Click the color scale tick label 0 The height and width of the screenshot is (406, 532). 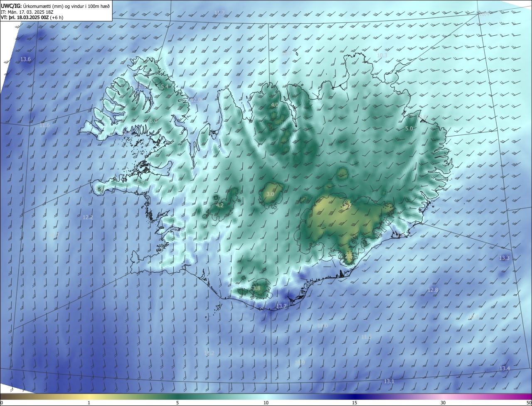tap(2, 403)
